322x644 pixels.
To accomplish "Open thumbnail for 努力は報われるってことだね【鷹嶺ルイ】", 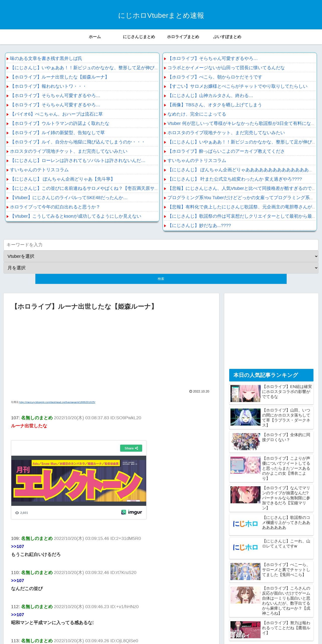I will [246, 630].
